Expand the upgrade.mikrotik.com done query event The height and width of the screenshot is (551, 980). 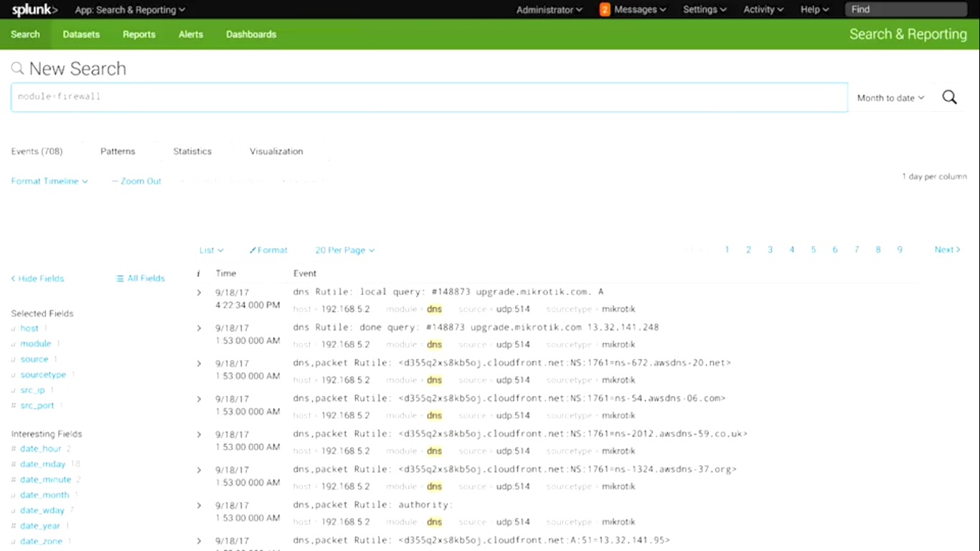(x=199, y=328)
